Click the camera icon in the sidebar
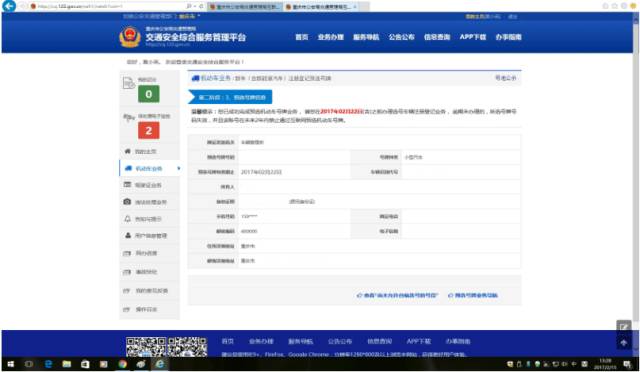The width and height of the screenshot is (640, 372). click(x=127, y=202)
